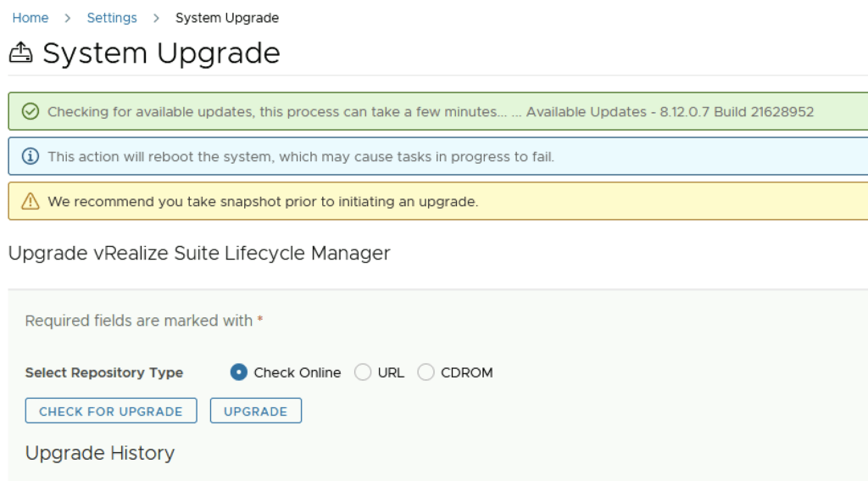The width and height of the screenshot is (868, 481).
Task: Go to Home breadcrumb link
Action: (x=30, y=18)
